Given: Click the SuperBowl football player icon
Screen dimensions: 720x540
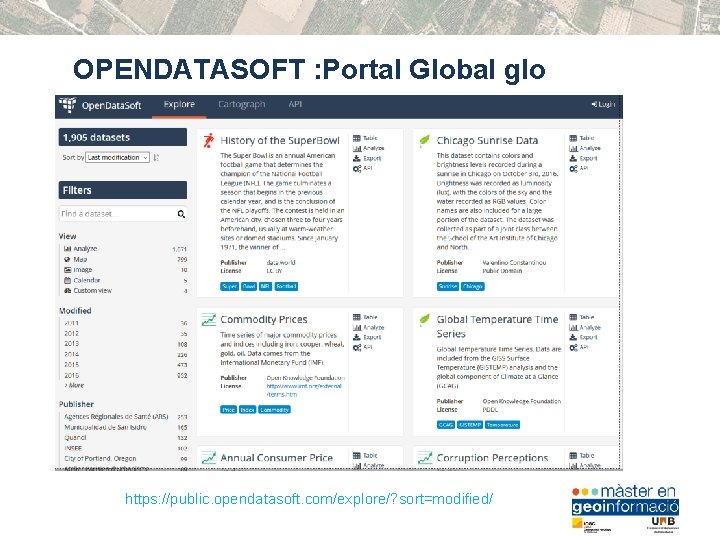Looking at the screenshot, I should pos(208,141).
